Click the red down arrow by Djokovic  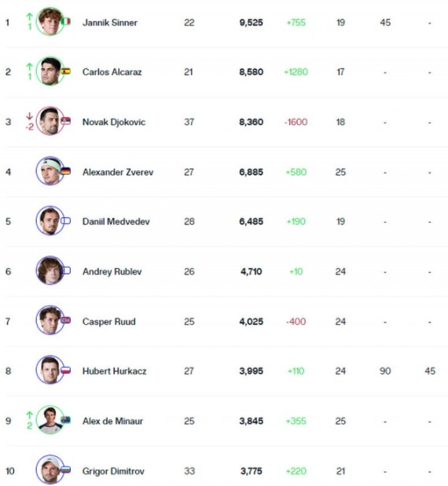pyautogui.click(x=29, y=116)
